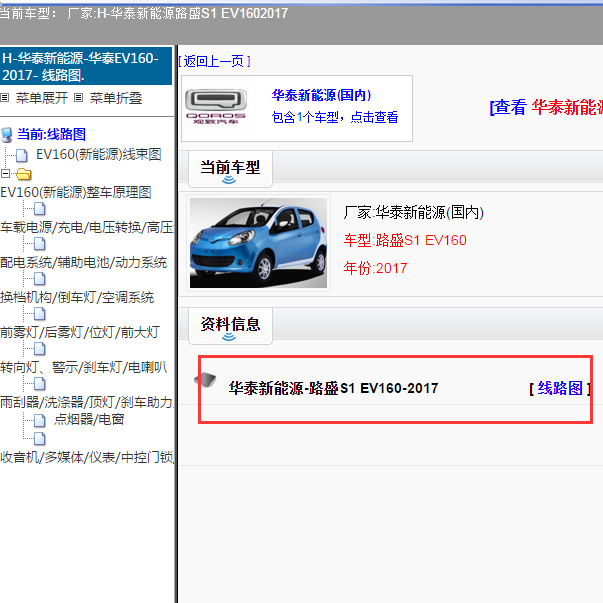Click the page icon above 收音机 entry
Image resolution: width=603 pixels, height=603 pixels.
tap(40, 439)
